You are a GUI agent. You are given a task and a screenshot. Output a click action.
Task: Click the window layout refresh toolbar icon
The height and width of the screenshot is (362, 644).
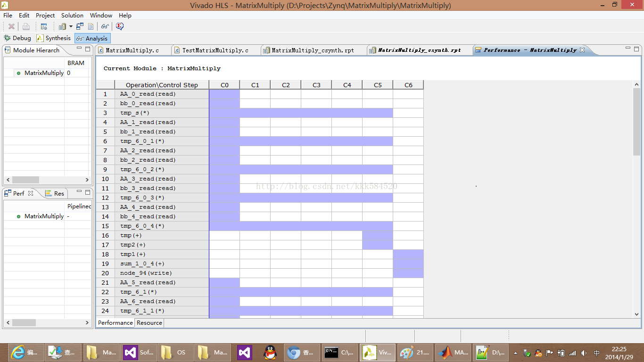coord(44,27)
